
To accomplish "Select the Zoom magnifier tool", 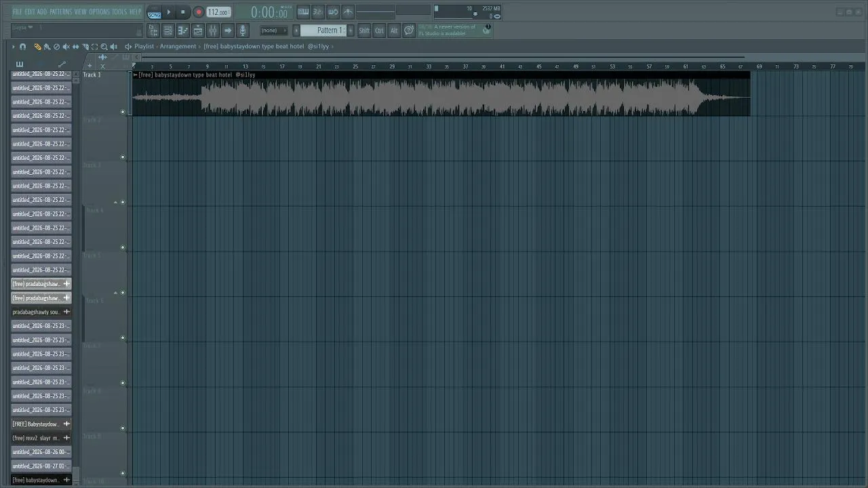I will coord(104,47).
